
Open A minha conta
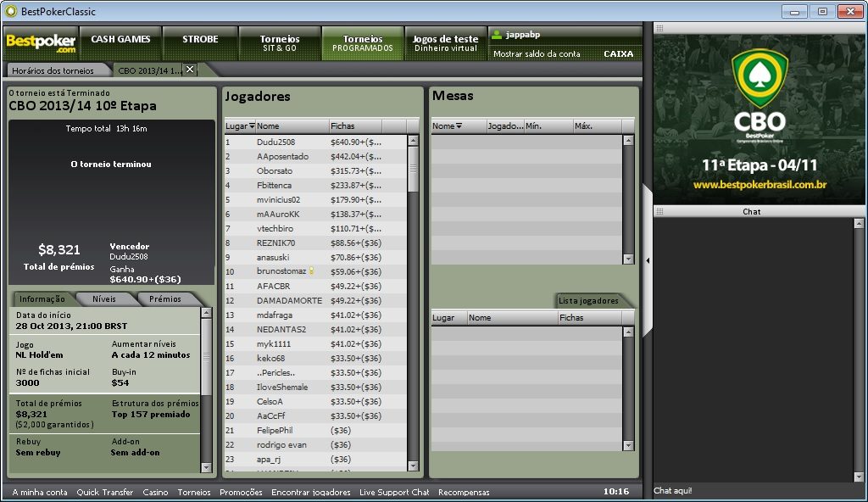(40, 492)
